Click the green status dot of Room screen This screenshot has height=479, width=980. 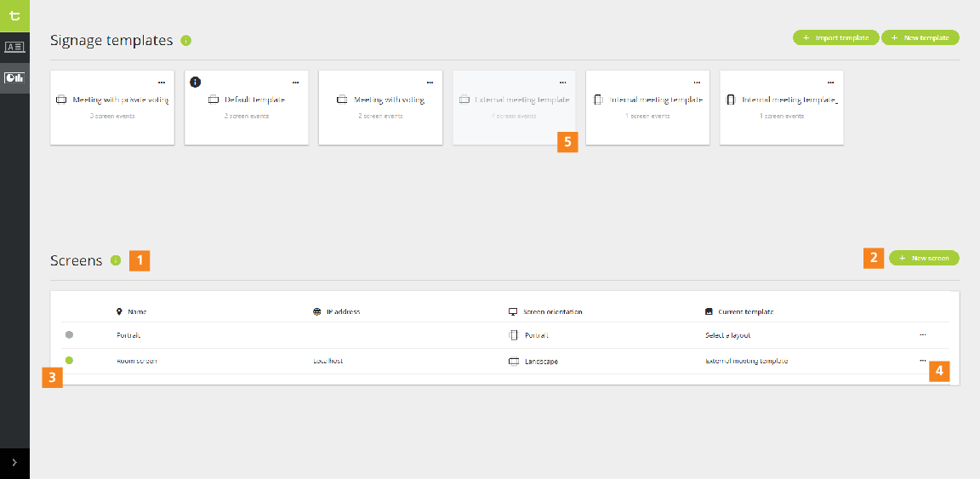click(x=70, y=361)
